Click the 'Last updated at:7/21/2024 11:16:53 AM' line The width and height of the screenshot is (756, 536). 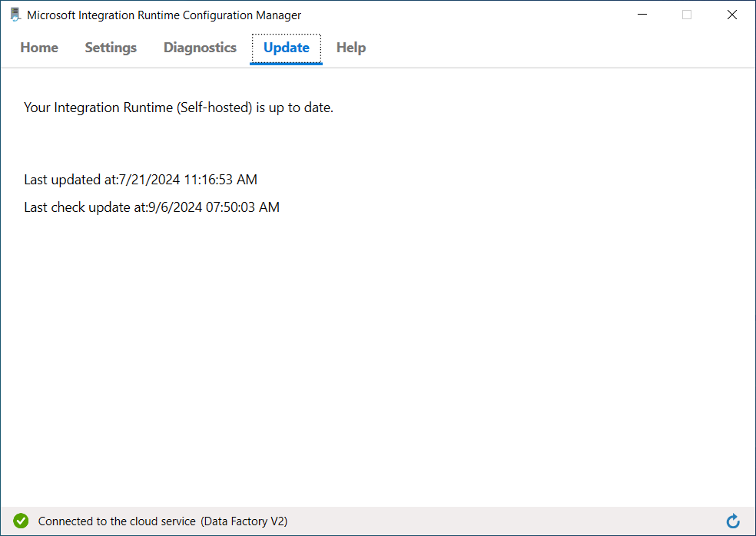[x=141, y=180]
